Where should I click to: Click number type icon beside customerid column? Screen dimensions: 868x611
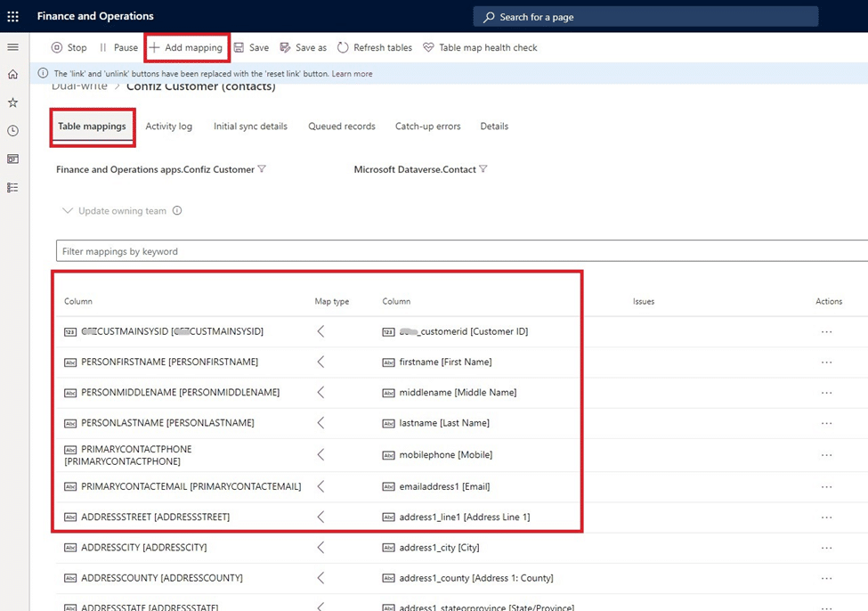389,332
